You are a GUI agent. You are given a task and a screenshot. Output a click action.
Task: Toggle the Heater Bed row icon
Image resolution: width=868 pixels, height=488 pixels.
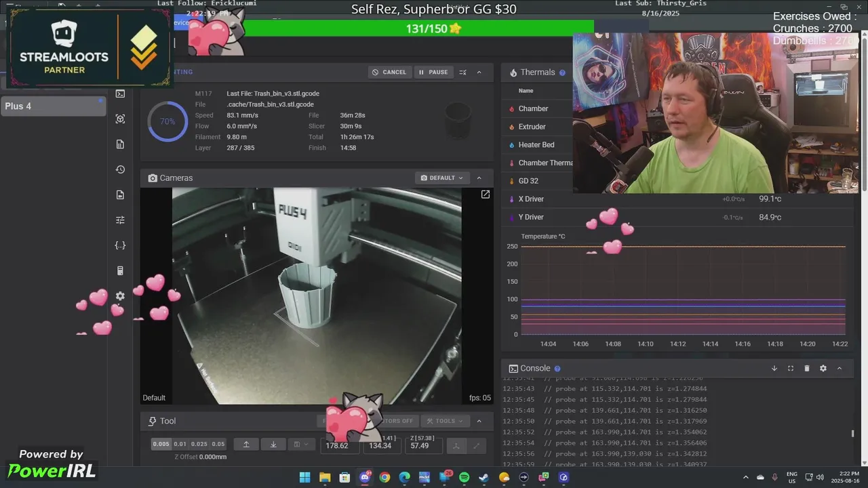(512, 145)
